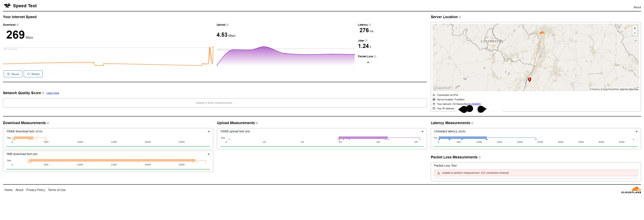Collapse the 100kB download test panel
The image size is (644, 220).
point(209,131)
